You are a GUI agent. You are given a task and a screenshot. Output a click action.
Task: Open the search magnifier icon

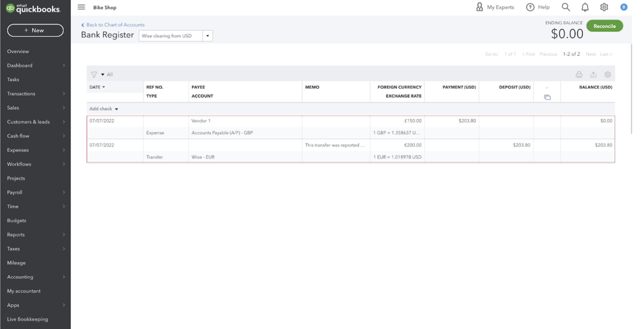tap(566, 7)
